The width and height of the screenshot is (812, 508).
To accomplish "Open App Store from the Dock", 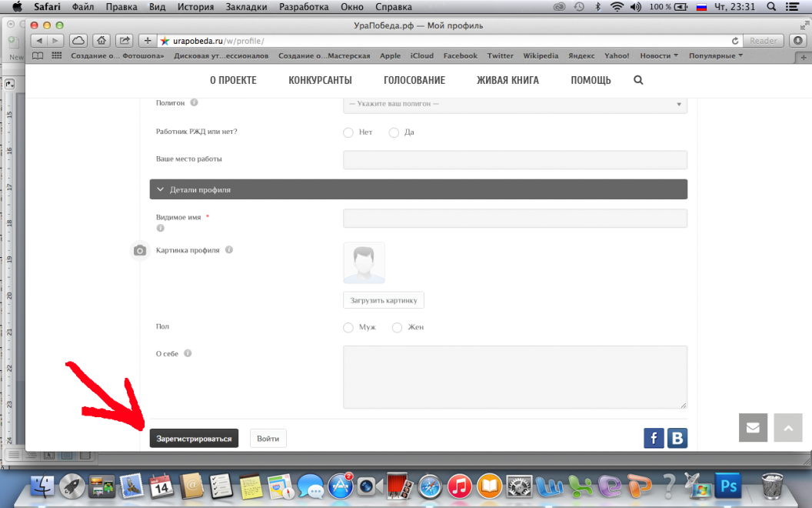I will (340, 486).
